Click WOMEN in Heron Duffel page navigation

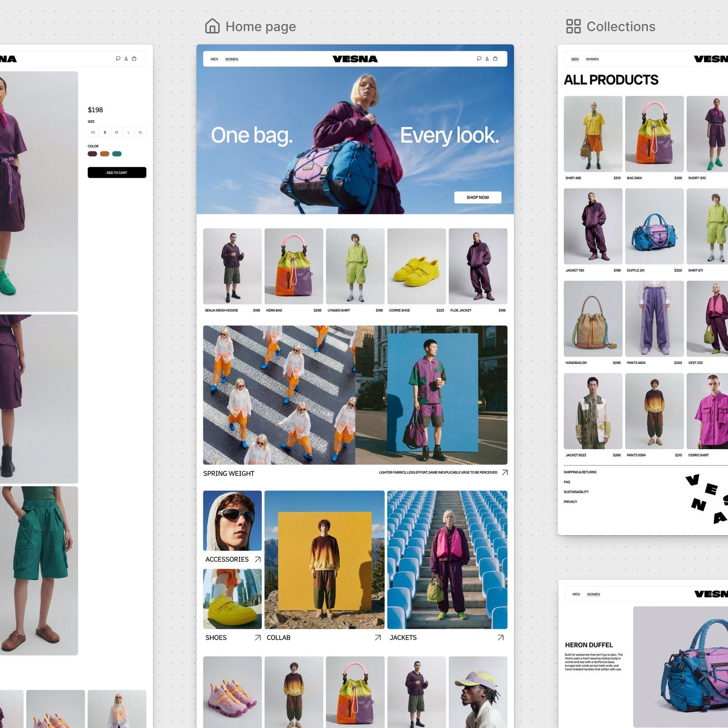[x=593, y=594]
